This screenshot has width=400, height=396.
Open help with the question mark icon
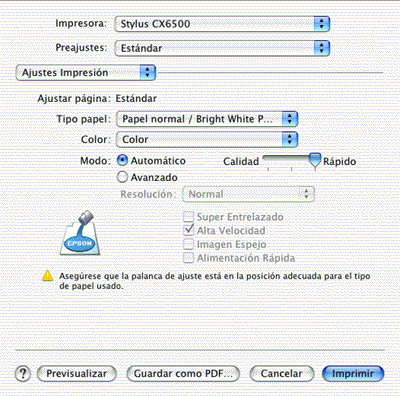click(x=23, y=374)
